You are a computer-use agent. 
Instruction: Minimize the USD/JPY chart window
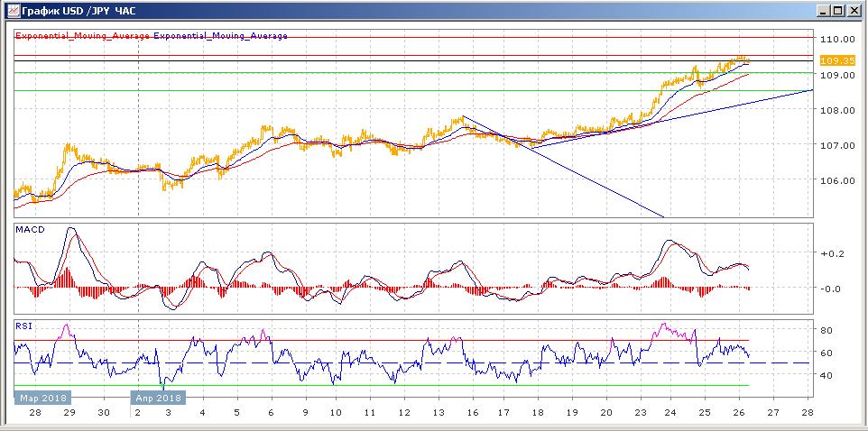tap(823, 12)
